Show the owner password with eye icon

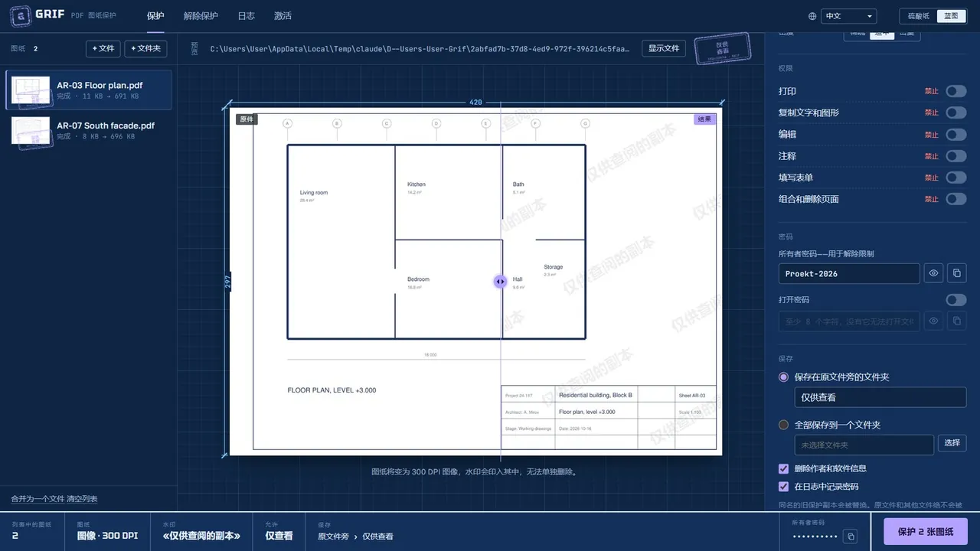(933, 273)
